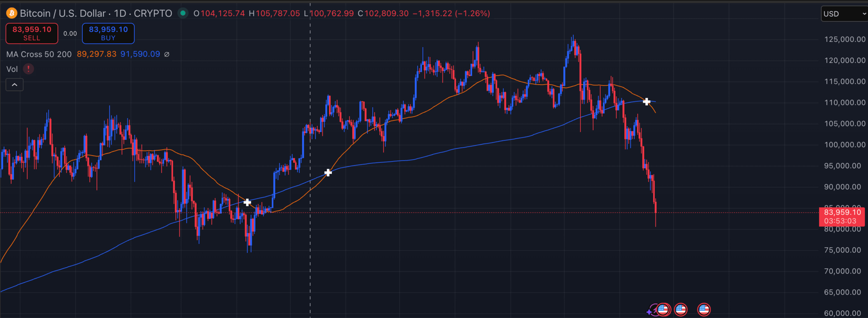Click the Vol indicator label
Viewport: 868px width, 318px height.
coord(12,69)
